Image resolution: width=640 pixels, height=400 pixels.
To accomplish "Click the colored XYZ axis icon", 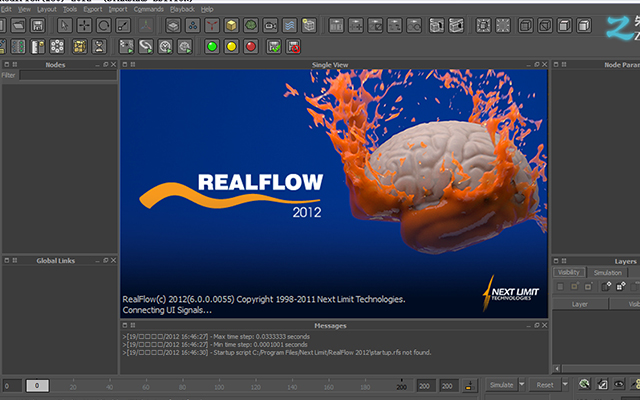I will pyautogui.click(x=146, y=25).
